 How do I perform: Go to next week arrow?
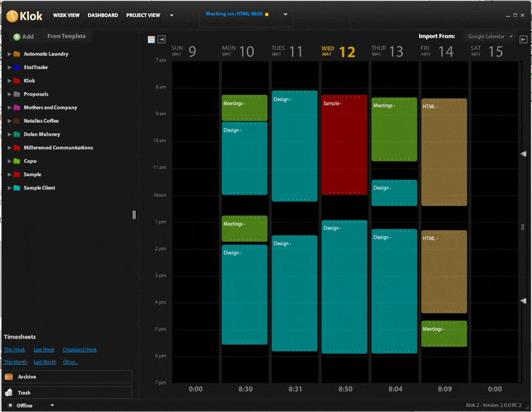tap(523, 39)
